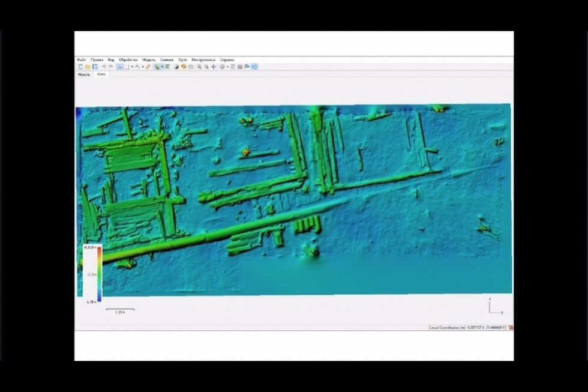This screenshot has height=392, width=588.
Task: Open the DEM display mode dropdown arrow
Action: pyautogui.click(x=162, y=67)
